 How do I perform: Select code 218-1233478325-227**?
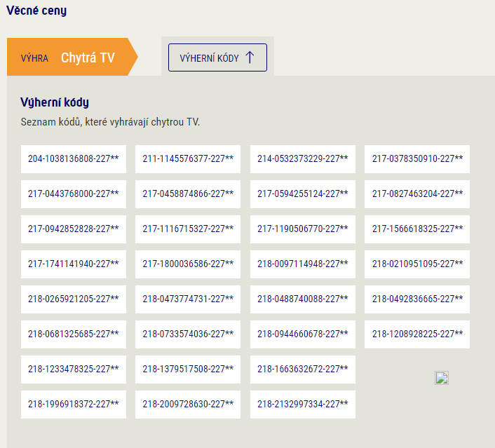(74, 369)
